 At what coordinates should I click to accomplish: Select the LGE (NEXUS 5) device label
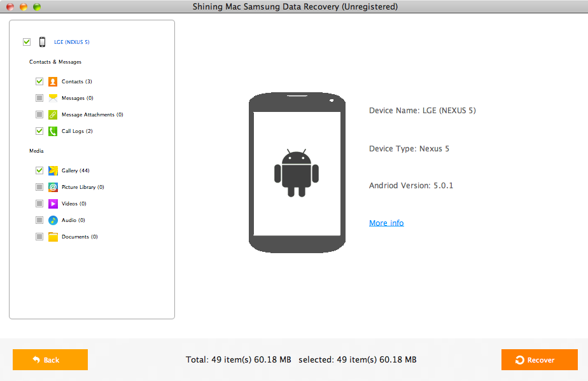point(72,42)
